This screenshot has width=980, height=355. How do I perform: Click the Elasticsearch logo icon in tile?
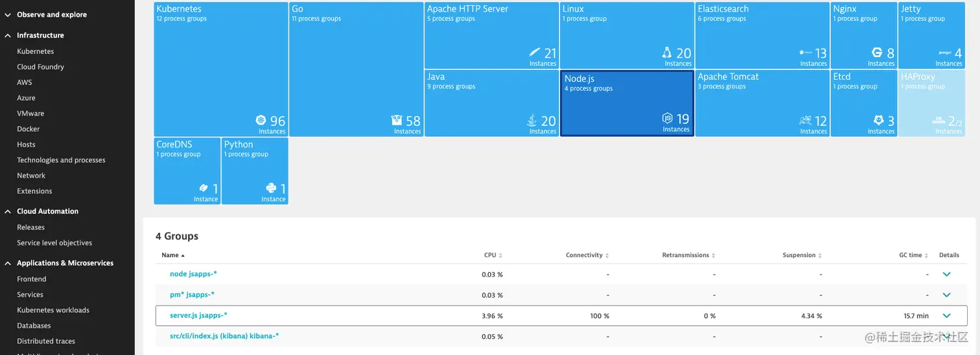[806, 53]
